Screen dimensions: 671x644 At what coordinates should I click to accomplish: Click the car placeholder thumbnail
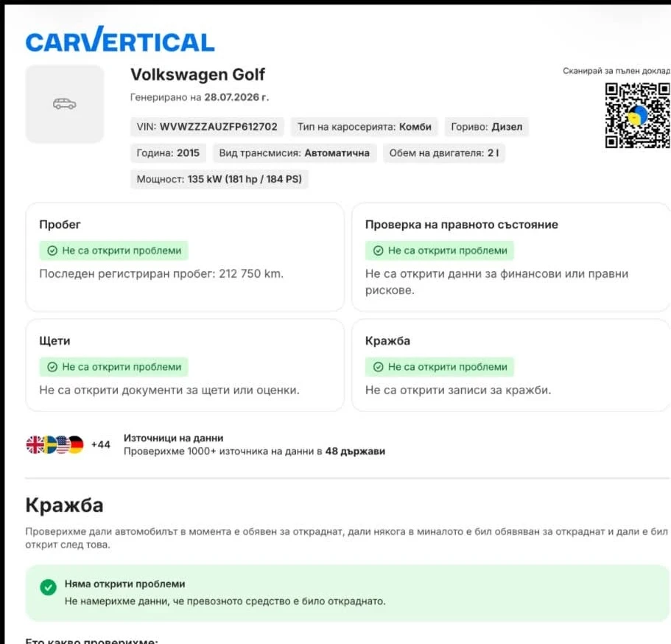pos(65,104)
